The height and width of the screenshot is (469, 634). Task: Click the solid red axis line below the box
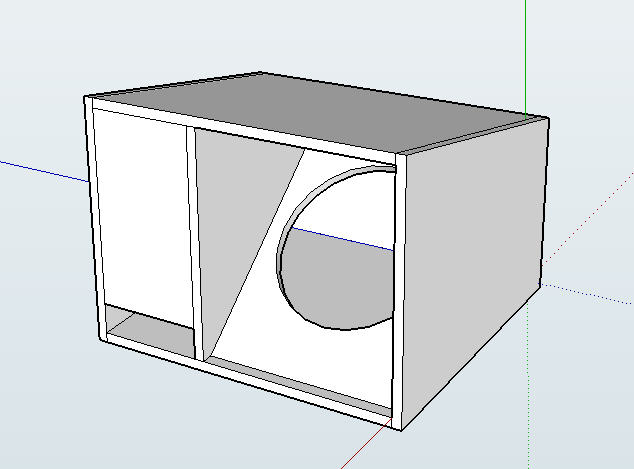point(366,444)
